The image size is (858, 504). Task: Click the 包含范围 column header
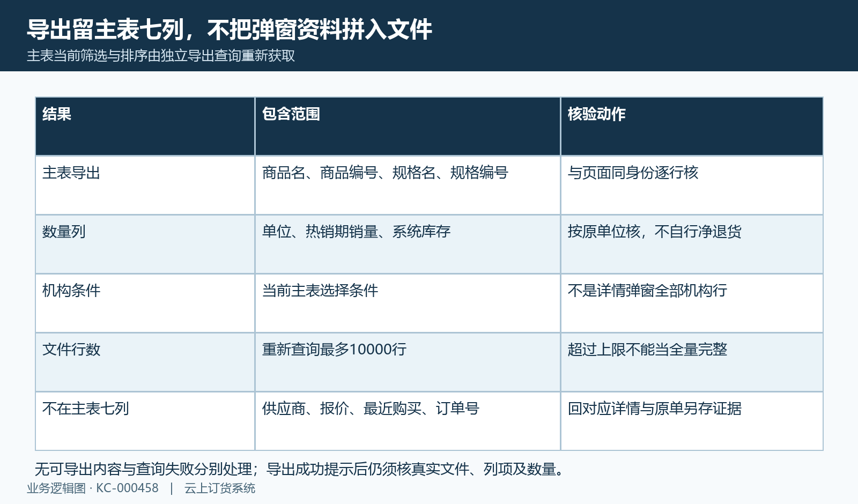[408, 127]
